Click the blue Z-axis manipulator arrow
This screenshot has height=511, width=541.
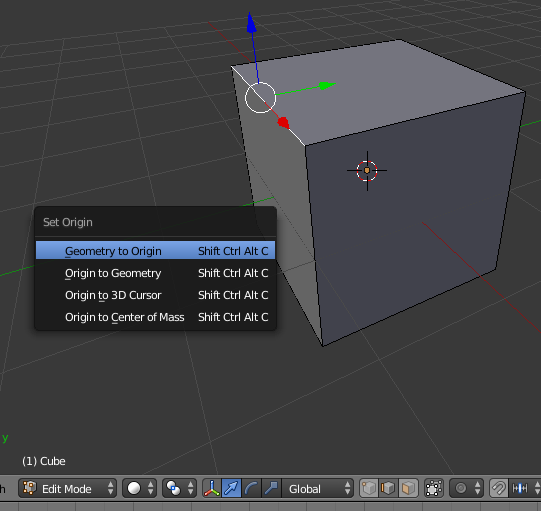click(251, 23)
